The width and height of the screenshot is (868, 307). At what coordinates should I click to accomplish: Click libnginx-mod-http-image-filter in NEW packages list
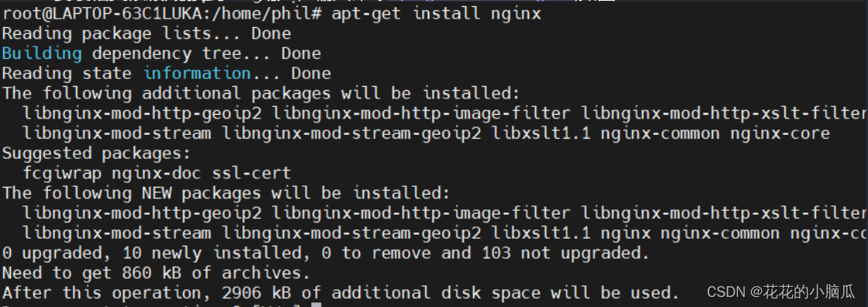click(x=420, y=213)
